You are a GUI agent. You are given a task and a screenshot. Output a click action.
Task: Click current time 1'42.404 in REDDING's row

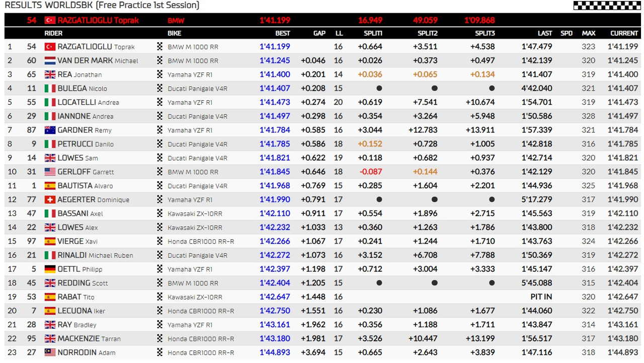click(623, 283)
